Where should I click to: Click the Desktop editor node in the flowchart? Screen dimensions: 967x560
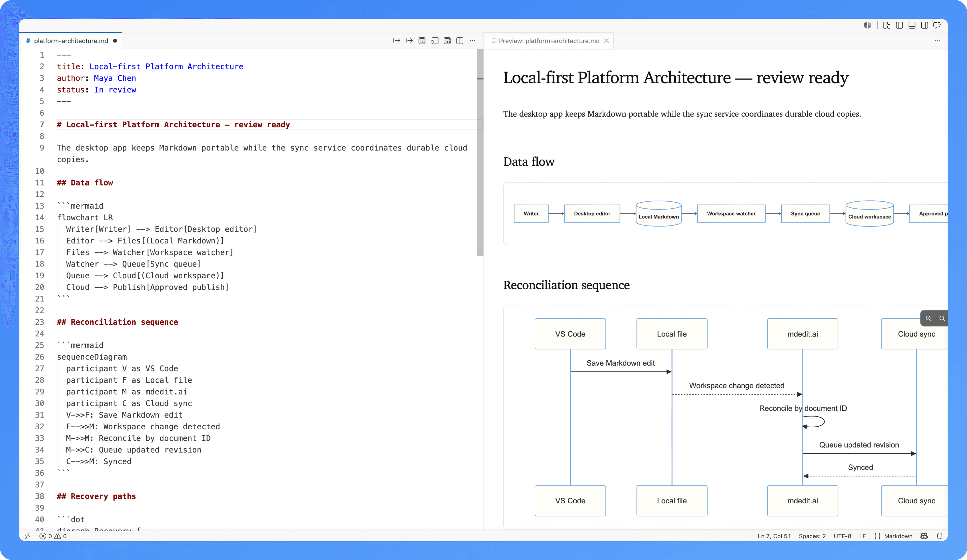[592, 214]
